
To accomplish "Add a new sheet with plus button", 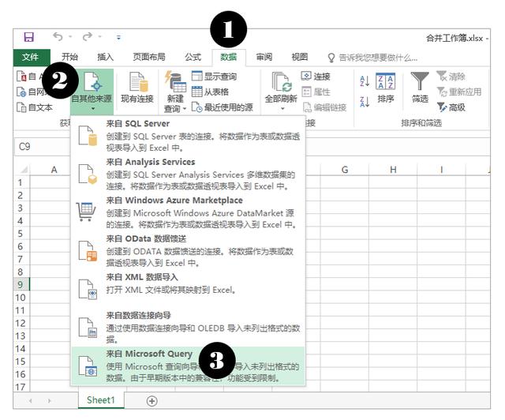I will tap(151, 401).
